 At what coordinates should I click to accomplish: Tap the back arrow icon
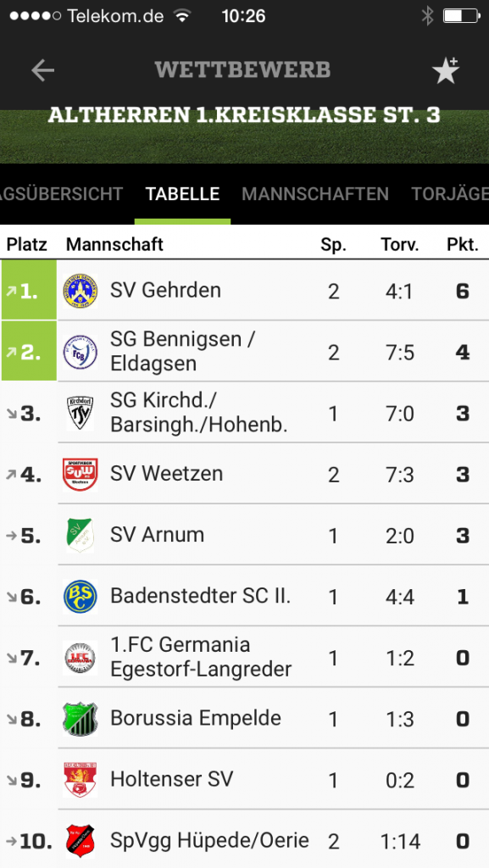tap(42, 70)
